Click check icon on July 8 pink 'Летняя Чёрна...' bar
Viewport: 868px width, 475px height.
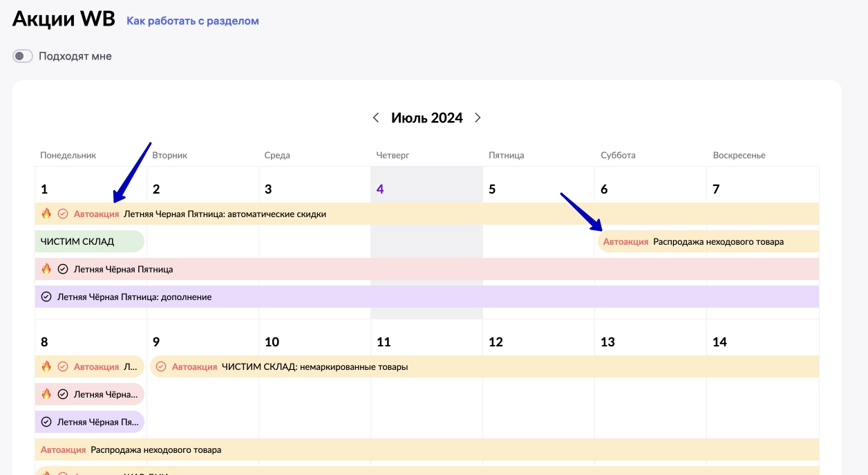[63, 394]
